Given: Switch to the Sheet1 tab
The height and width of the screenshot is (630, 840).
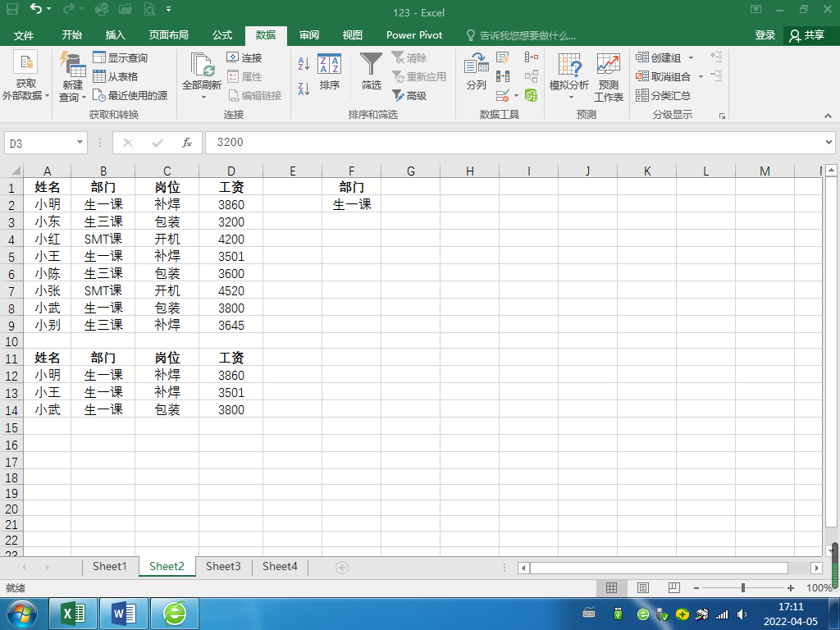Looking at the screenshot, I should (x=110, y=566).
